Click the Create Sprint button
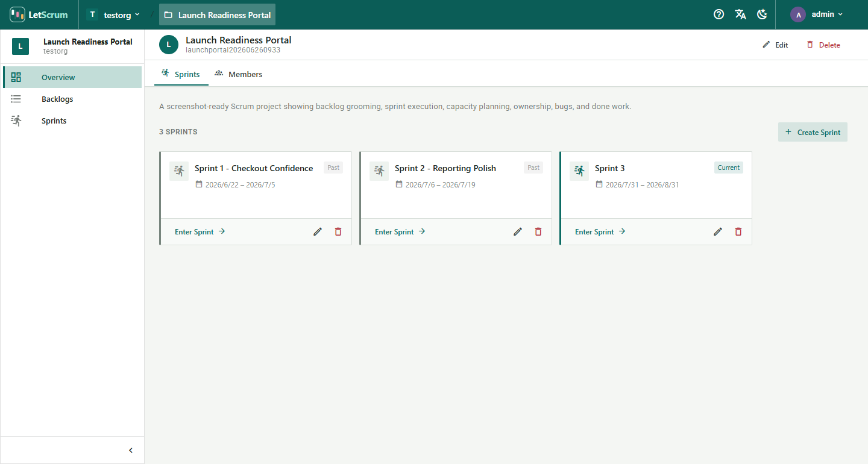Screen dimensions: 868x464 pyautogui.click(x=813, y=132)
